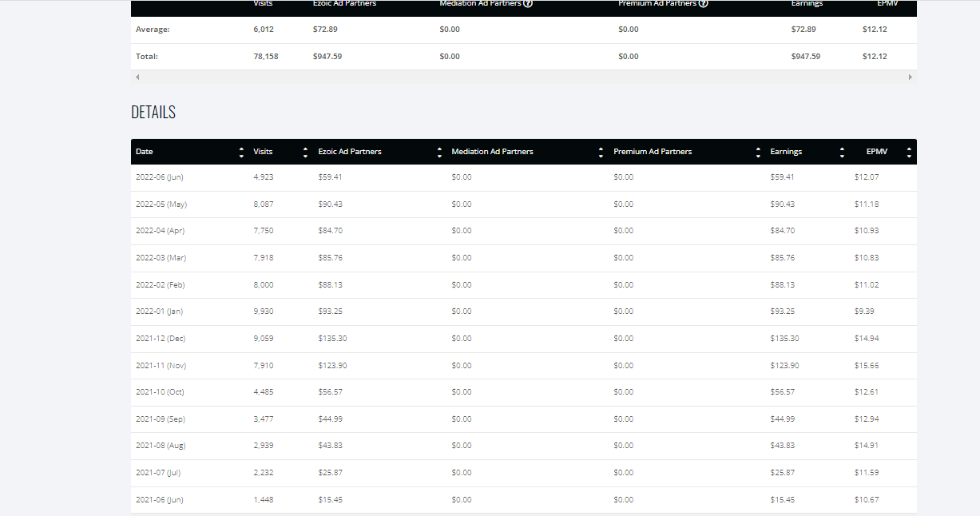Select the 2021-10 (Oct) date cell
Image resolution: width=980 pixels, height=516 pixels.
[160, 392]
